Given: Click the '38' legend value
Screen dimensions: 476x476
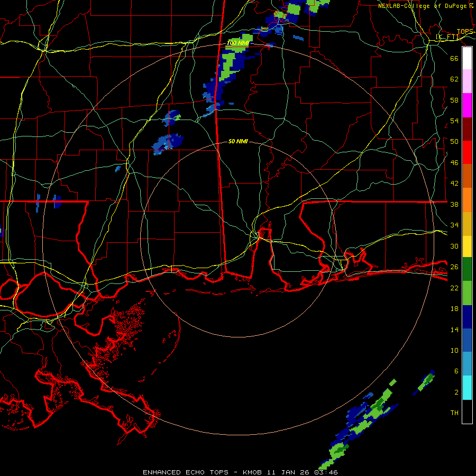Looking at the screenshot, I should coord(454,204).
